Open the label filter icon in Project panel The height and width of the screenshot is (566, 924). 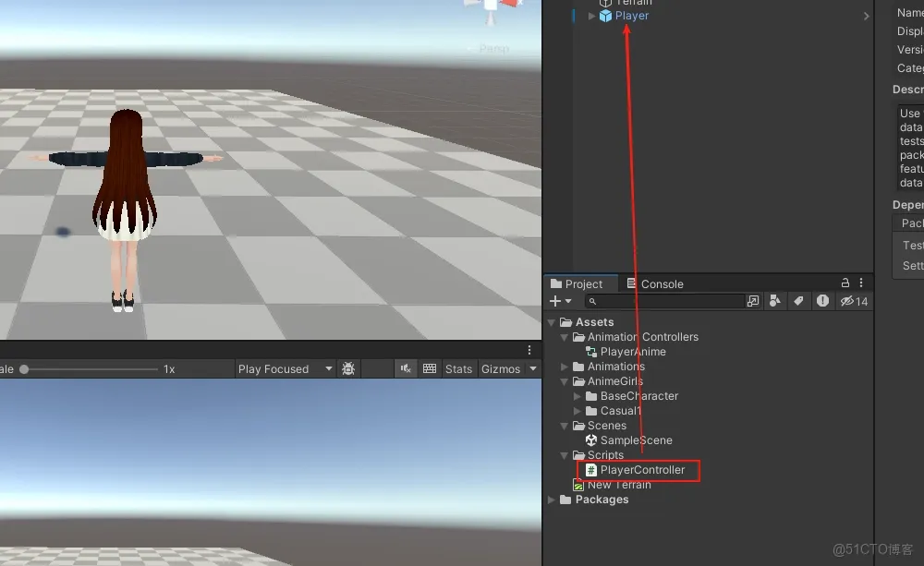click(x=798, y=300)
